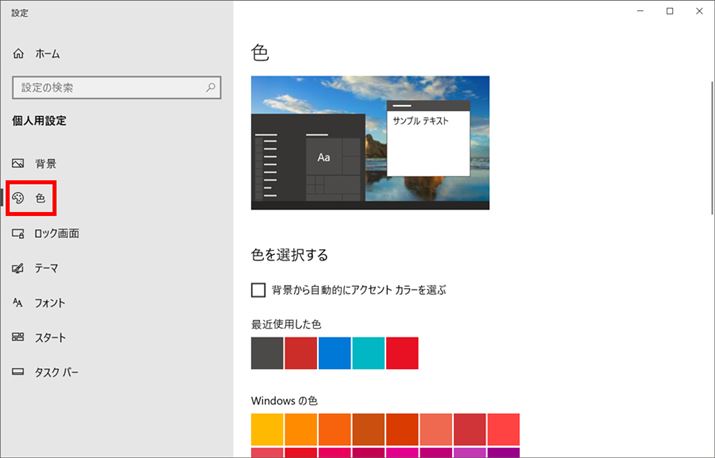Image resolution: width=715 pixels, height=458 pixels.
Task: Click the ホーム link text
Action: pos(47,53)
